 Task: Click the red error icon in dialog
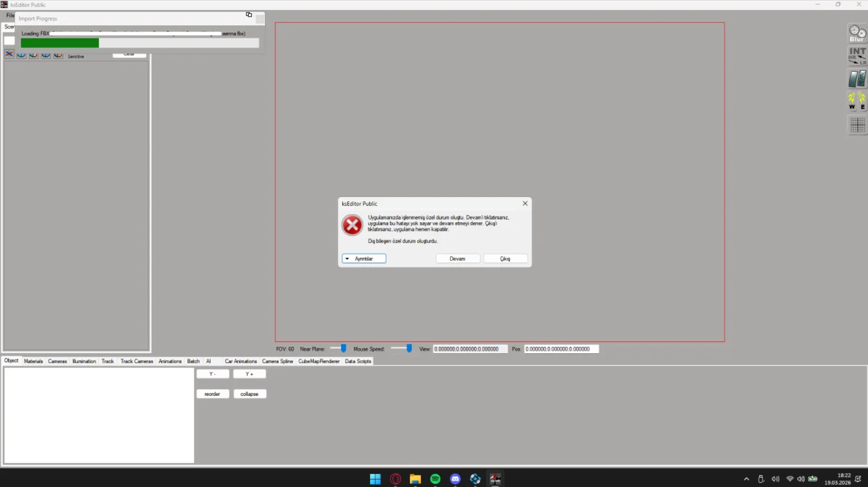(x=352, y=226)
